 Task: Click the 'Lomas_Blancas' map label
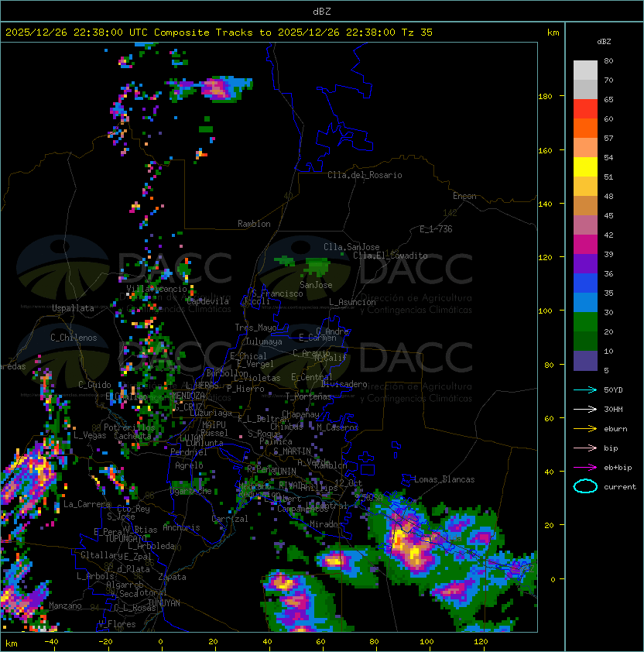pos(444,479)
